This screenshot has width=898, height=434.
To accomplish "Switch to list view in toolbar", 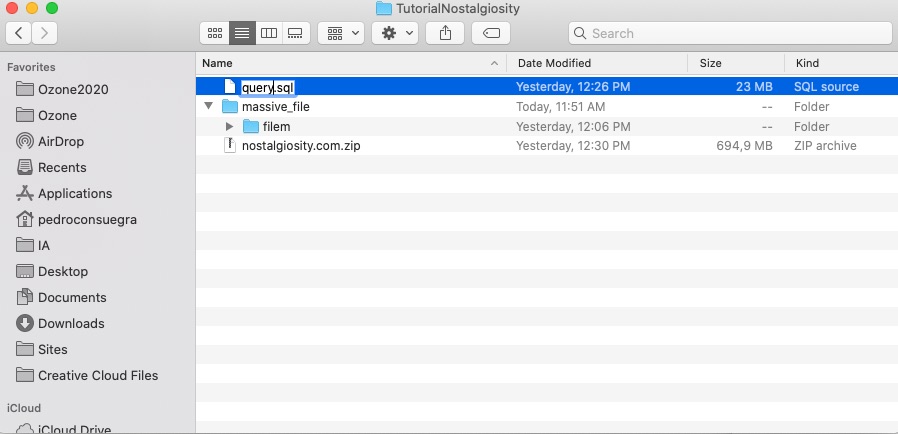I will pos(241,33).
